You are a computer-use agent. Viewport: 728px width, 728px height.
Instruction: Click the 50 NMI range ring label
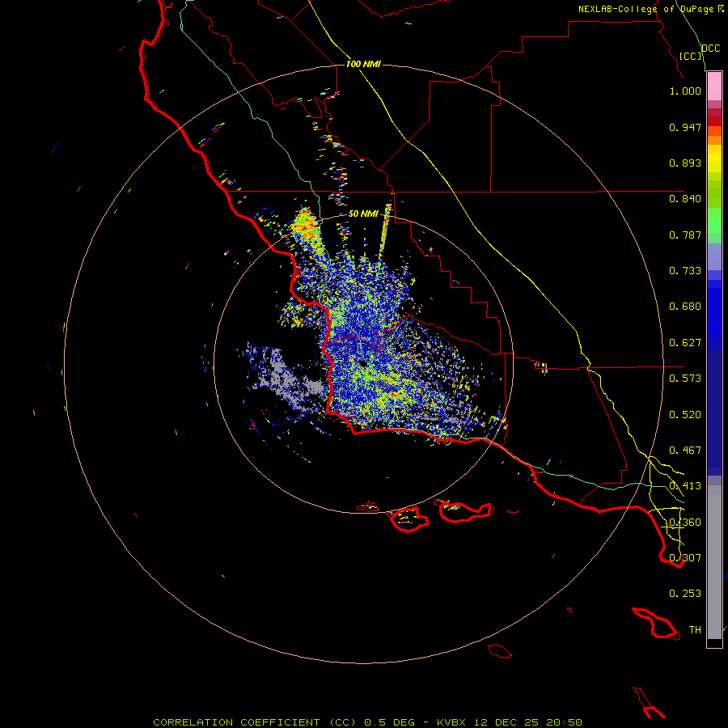coord(363,214)
